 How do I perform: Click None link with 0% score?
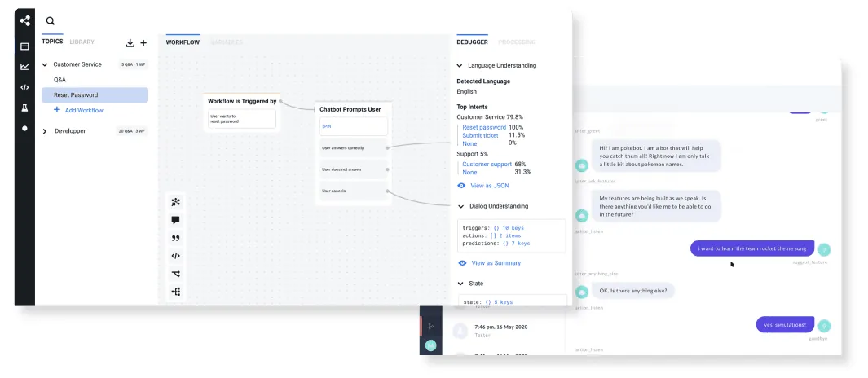pos(469,144)
